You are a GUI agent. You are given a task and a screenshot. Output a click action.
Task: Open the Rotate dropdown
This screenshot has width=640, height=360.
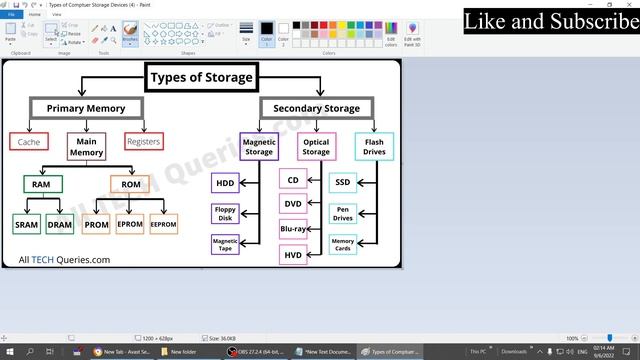[73, 42]
